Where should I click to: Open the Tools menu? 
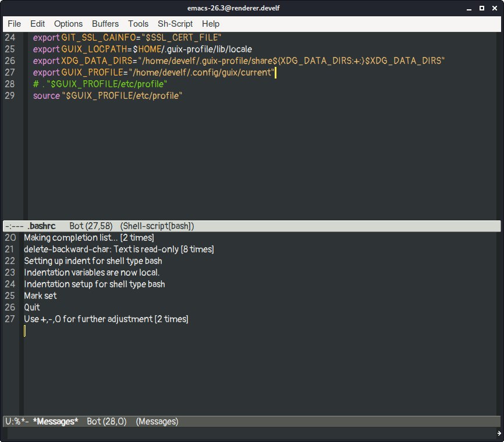138,24
